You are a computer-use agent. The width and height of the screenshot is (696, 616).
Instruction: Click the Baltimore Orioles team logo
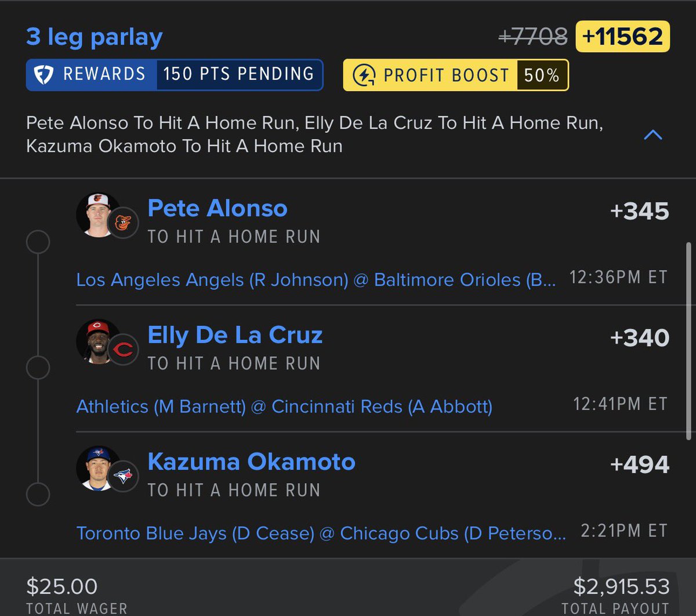(x=123, y=223)
